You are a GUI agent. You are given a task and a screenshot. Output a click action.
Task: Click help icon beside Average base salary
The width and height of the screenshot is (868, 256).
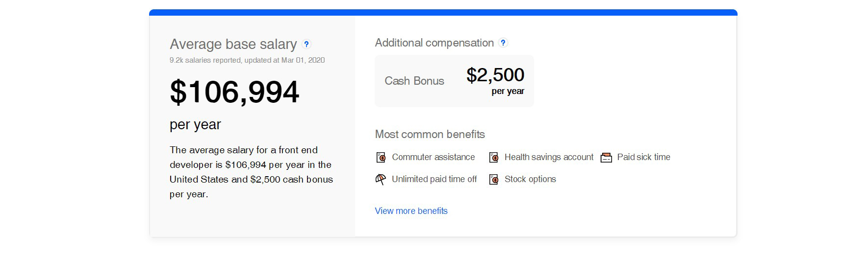pos(306,44)
